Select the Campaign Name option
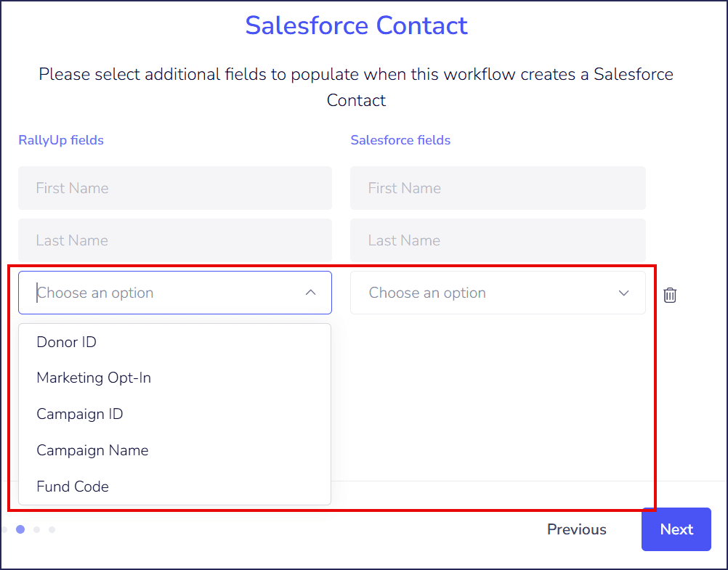Image resolution: width=728 pixels, height=570 pixels. point(92,450)
